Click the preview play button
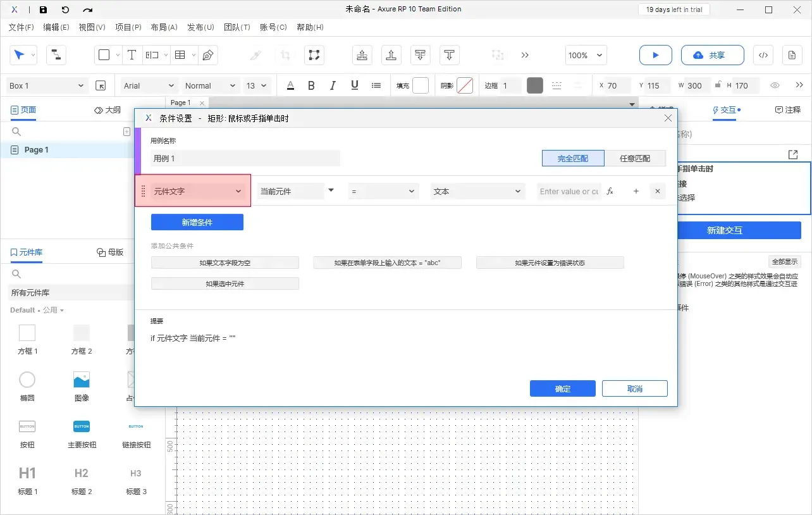The width and height of the screenshot is (812, 515). coord(655,55)
